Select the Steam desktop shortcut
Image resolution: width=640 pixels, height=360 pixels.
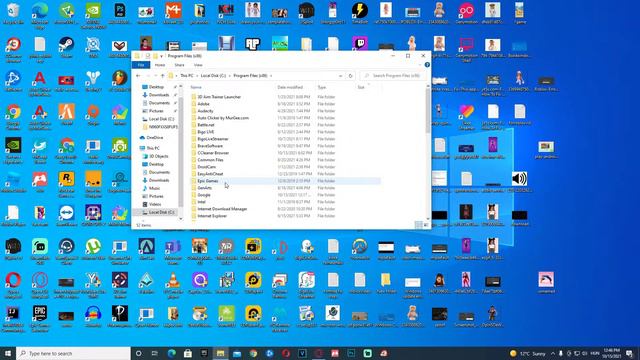tap(66, 47)
